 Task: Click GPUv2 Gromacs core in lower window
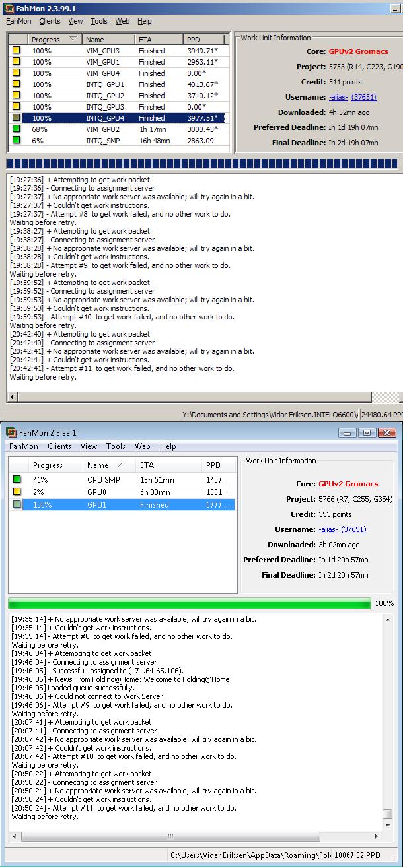pyautogui.click(x=349, y=484)
